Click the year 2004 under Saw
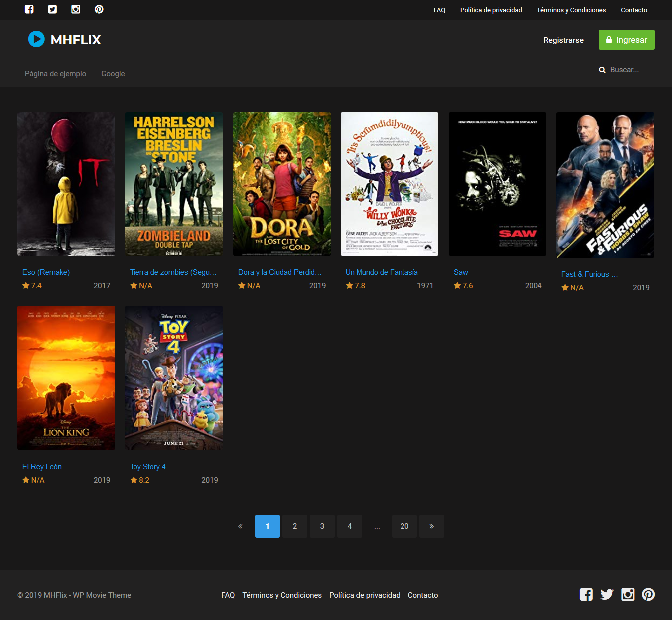 click(533, 286)
